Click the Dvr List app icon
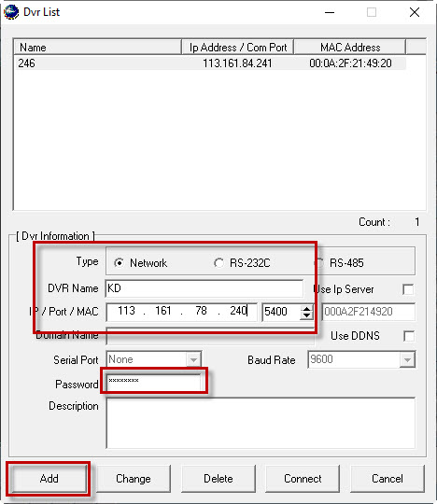The image size is (437, 504). tap(11, 12)
